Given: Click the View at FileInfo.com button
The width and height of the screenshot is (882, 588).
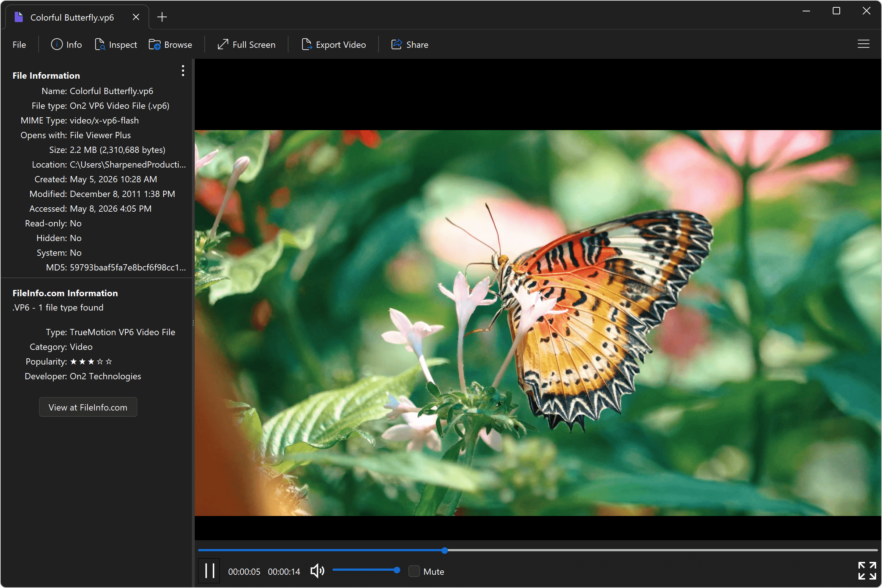Looking at the screenshot, I should click(x=88, y=407).
